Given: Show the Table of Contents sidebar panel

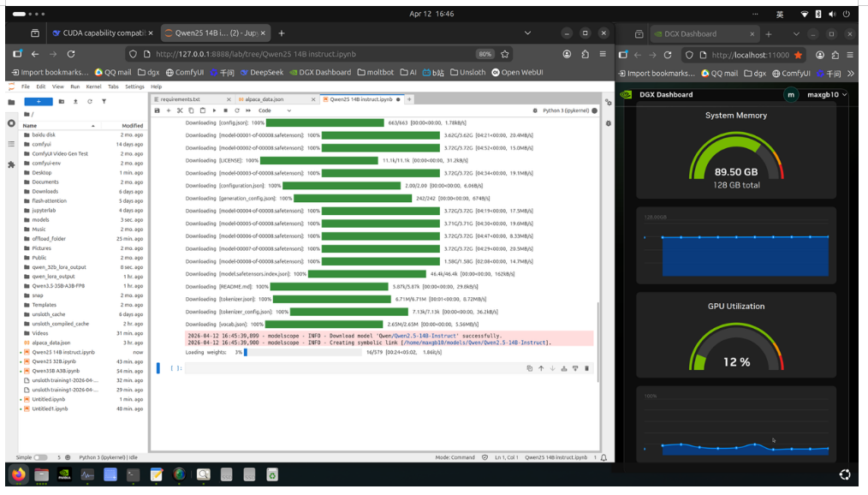Looking at the screenshot, I should 12,144.
